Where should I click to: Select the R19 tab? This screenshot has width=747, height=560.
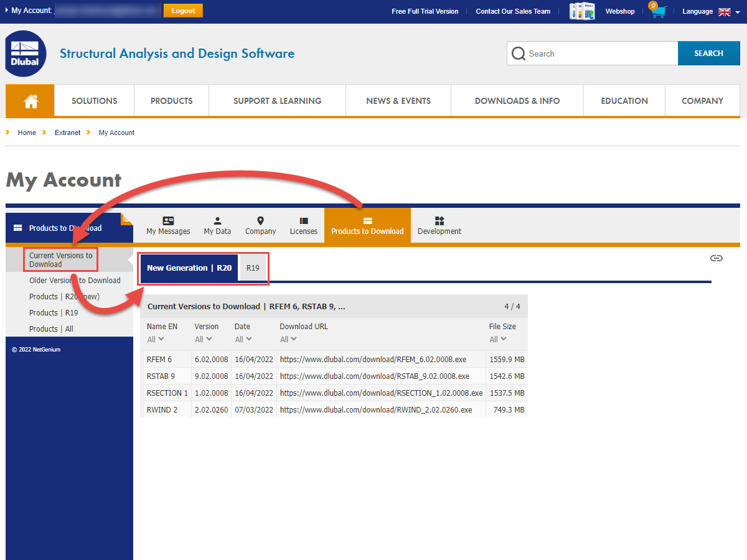click(x=253, y=268)
